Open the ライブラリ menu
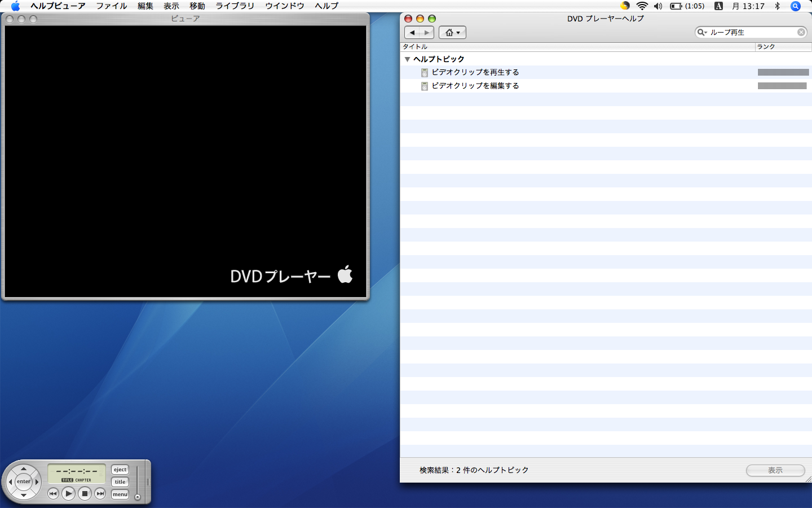Viewport: 812px width, 508px height. click(x=235, y=6)
